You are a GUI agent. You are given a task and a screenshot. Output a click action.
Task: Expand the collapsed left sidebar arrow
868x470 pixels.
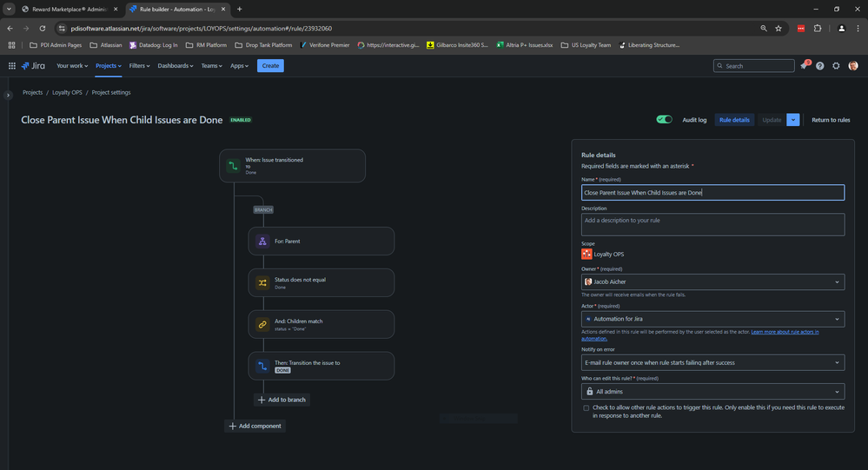coord(8,96)
